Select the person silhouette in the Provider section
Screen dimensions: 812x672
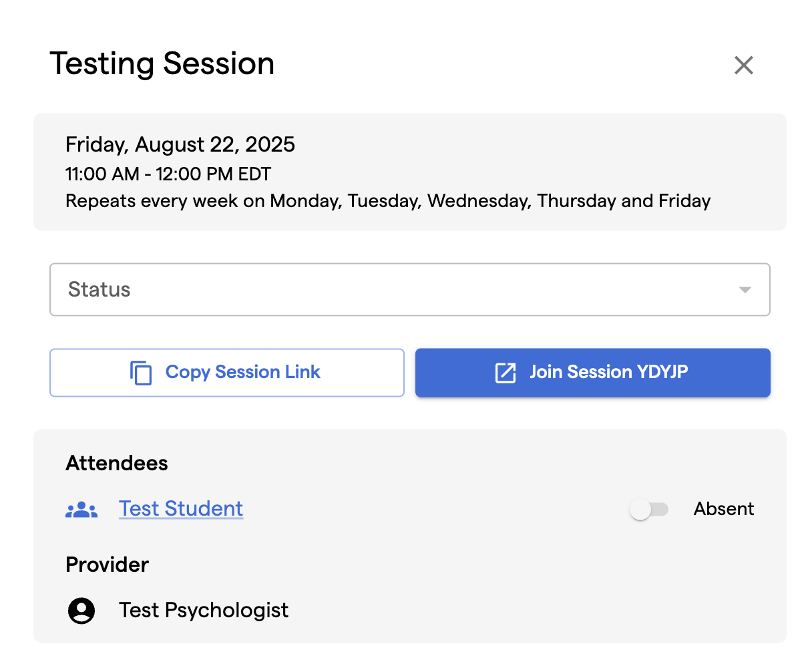(x=81, y=610)
